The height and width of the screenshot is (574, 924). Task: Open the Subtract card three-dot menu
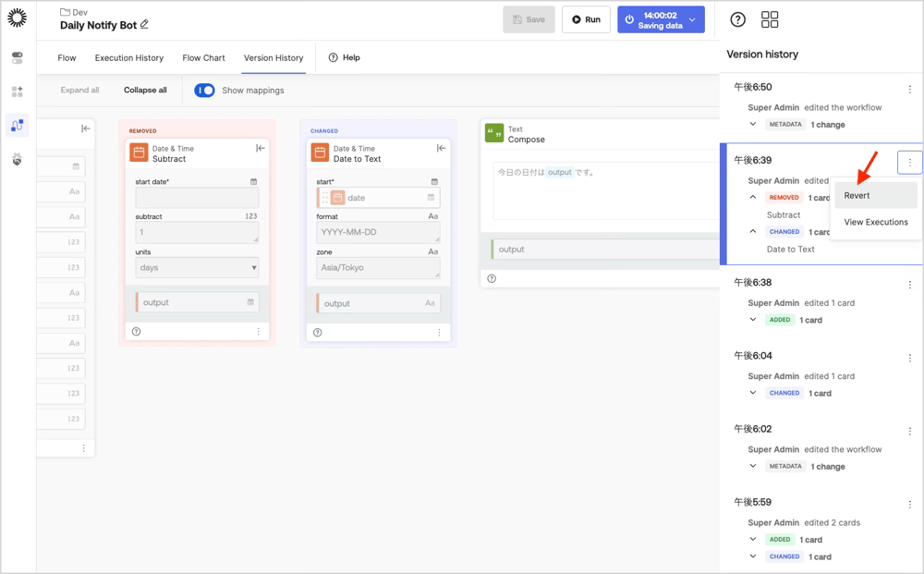[258, 332]
